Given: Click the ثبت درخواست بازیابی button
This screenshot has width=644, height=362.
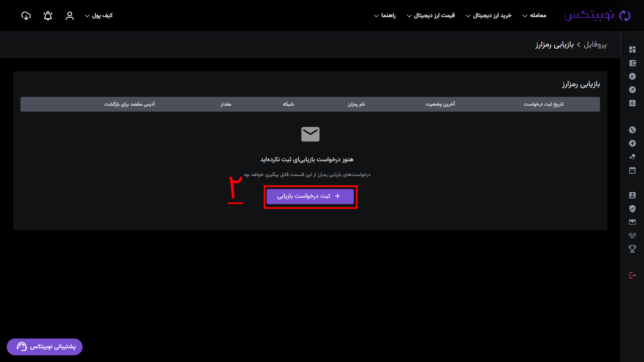Looking at the screenshot, I should 310,196.
